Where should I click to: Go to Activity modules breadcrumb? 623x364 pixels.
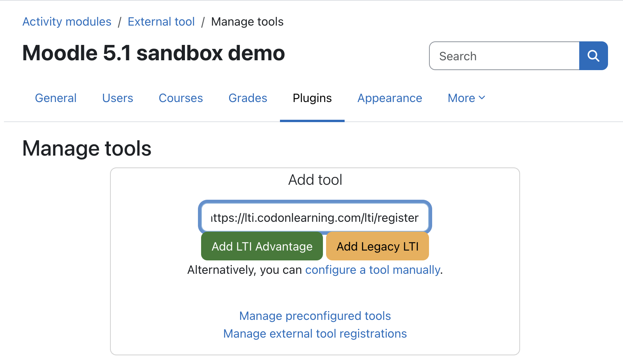click(67, 22)
